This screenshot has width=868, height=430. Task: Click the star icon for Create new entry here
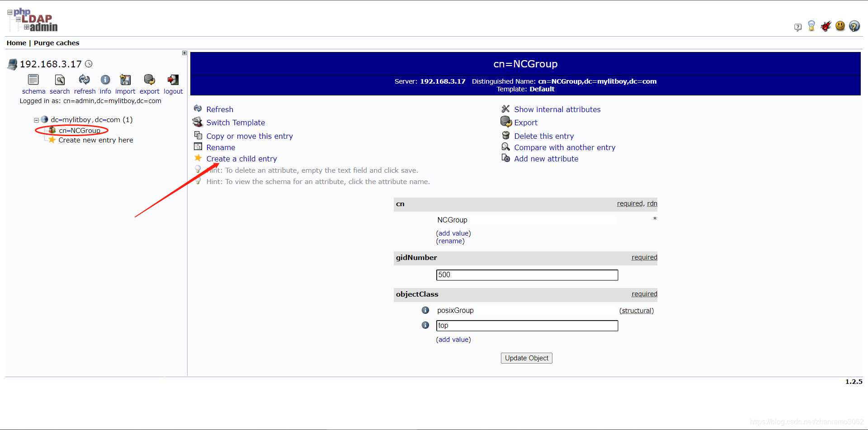52,140
